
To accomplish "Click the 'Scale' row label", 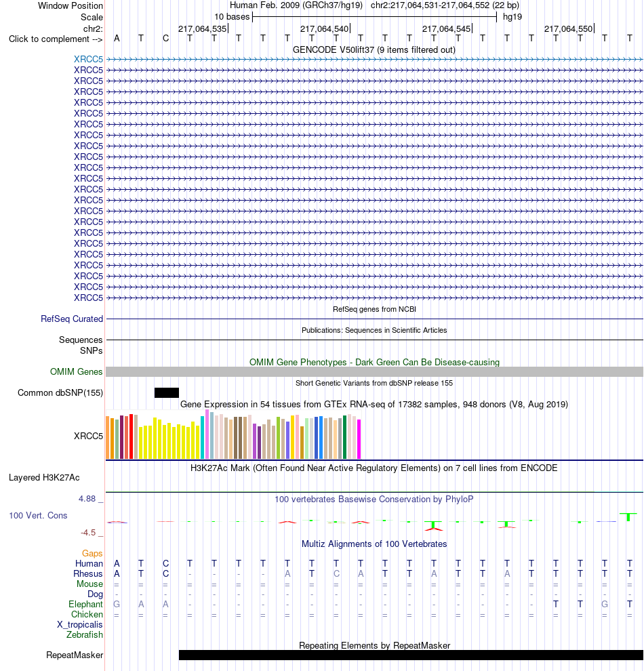I will point(92,17).
